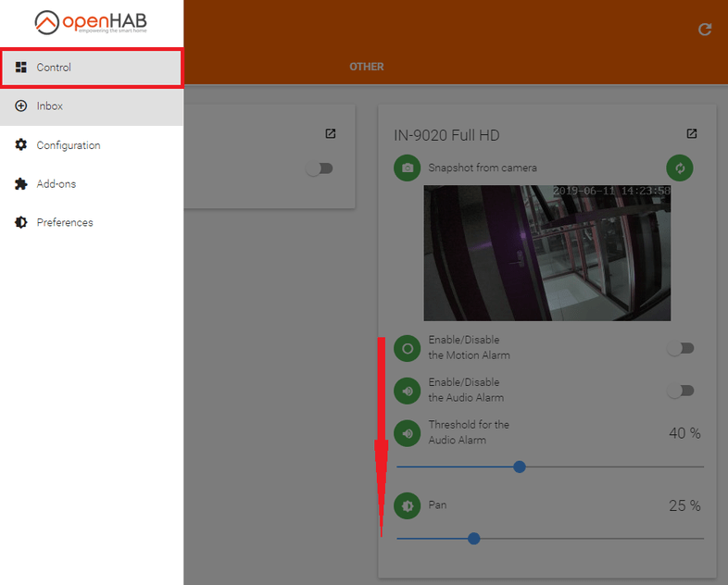Click the openHAB logo
728x585 pixels.
pyautogui.click(x=91, y=22)
